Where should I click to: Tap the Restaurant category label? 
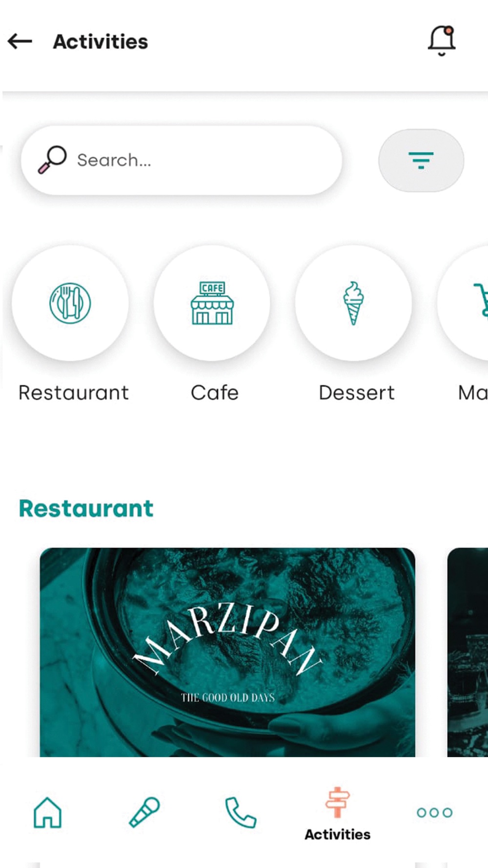[74, 393]
